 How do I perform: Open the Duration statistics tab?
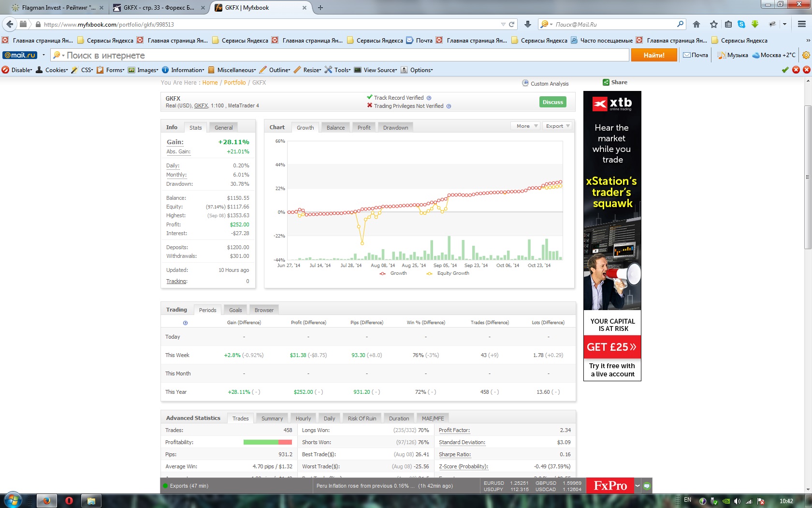coord(399,418)
